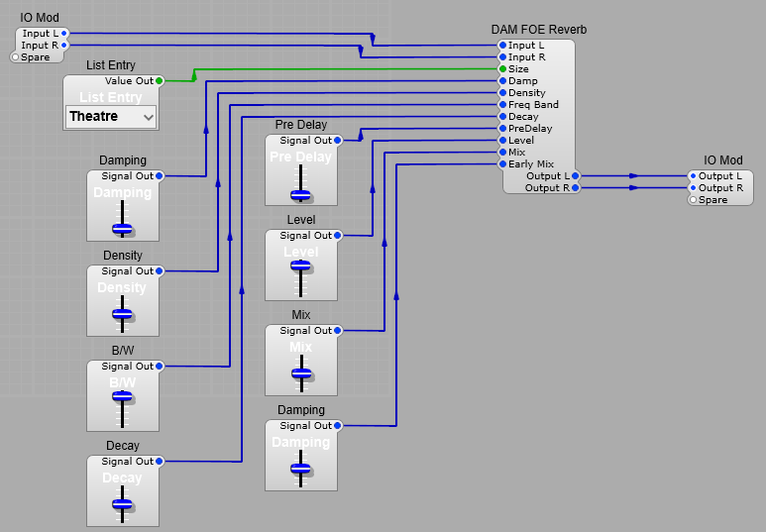Select the List Entry module title
Screen dimensions: 766x532
(x=111, y=65)
